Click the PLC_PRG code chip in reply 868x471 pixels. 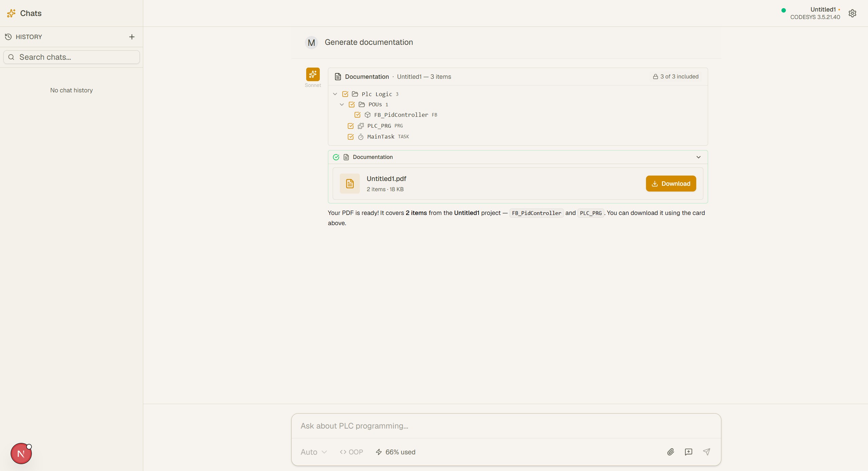coord(591,213)
